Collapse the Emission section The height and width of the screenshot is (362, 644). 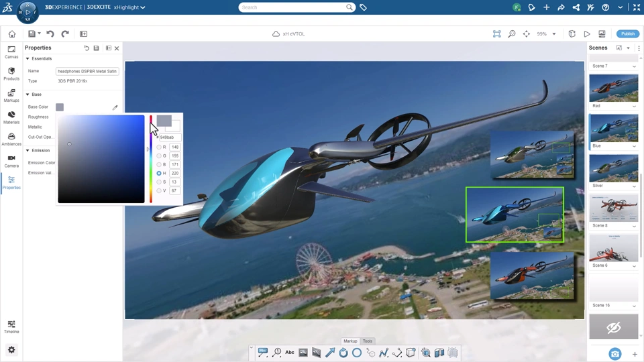28,151
